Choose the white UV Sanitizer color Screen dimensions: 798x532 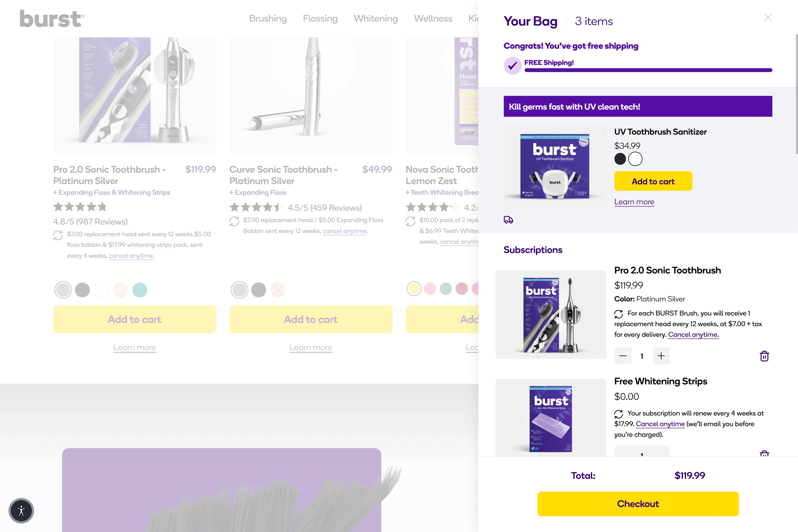coord(635,159)
